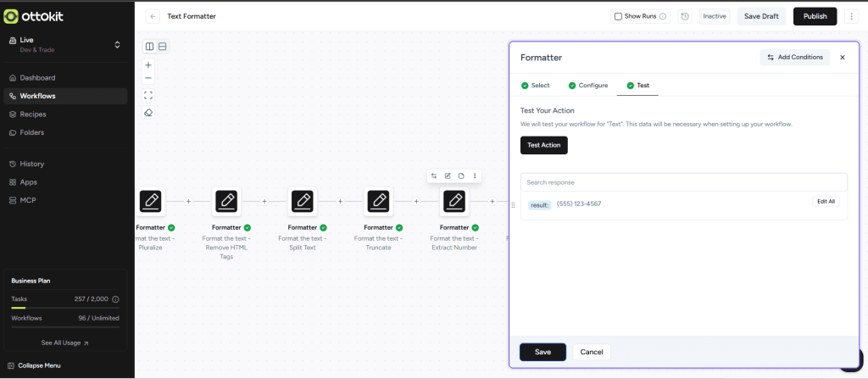Open the run history clock icon
The width and height of the screenshot is (868, 379).
pos(685,16)
